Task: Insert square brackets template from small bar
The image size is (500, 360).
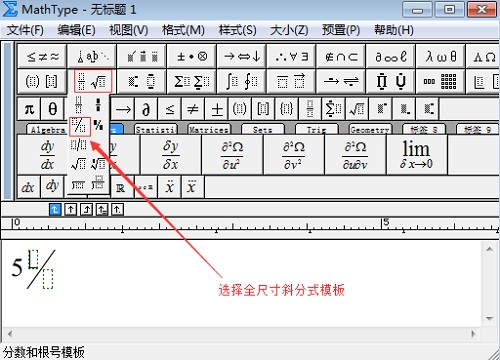Action: (x=263, y=109)
